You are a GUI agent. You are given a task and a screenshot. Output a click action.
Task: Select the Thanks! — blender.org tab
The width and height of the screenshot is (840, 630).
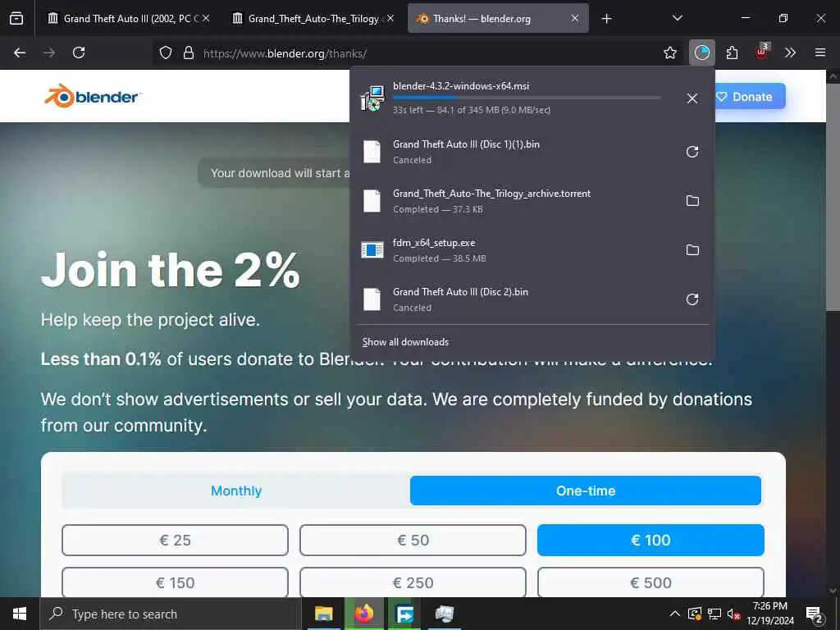(498, 19)
